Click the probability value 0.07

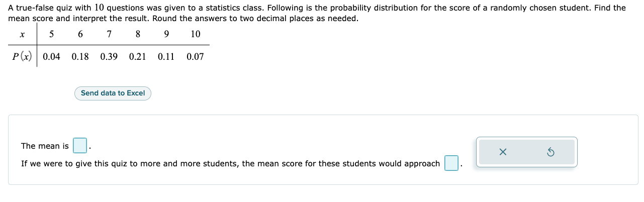coord(195,57)
